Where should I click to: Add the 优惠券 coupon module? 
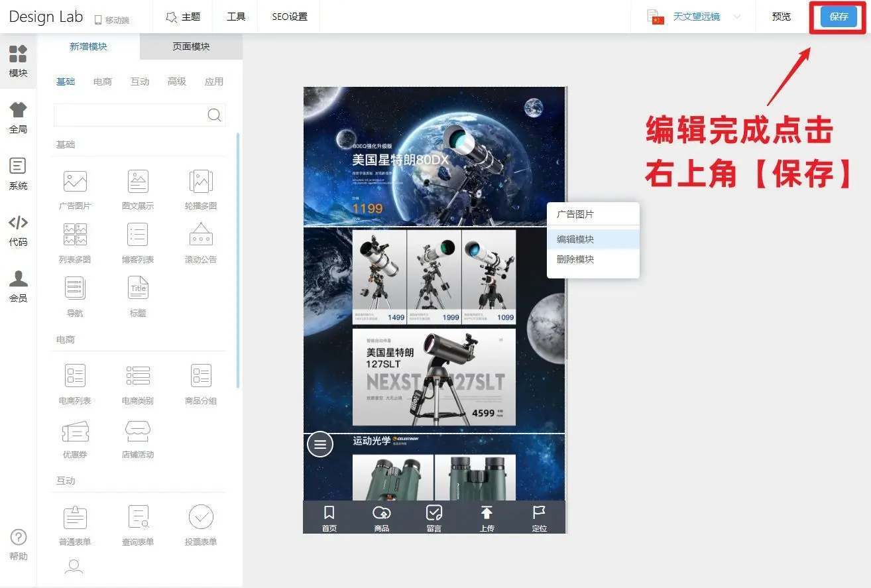pos(75,438)
